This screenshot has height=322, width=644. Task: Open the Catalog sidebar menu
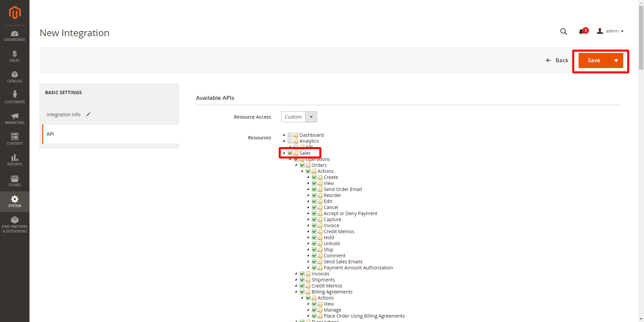click(14, 77)
